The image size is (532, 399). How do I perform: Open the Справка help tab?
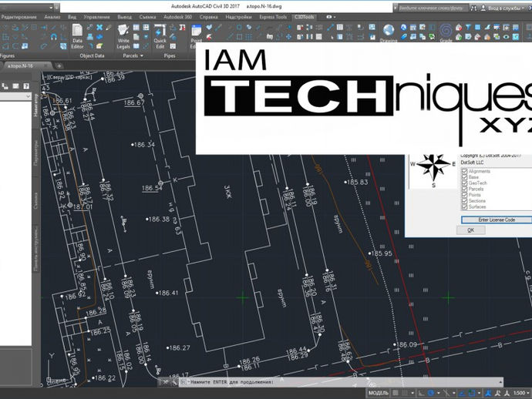point(208,17)
